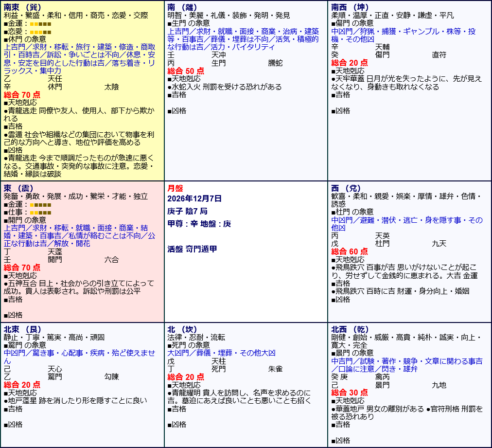The image size is (492, 448).
Task: Click the 雲遁 吉格 description in 南東 cell
Action: (79, 138)
